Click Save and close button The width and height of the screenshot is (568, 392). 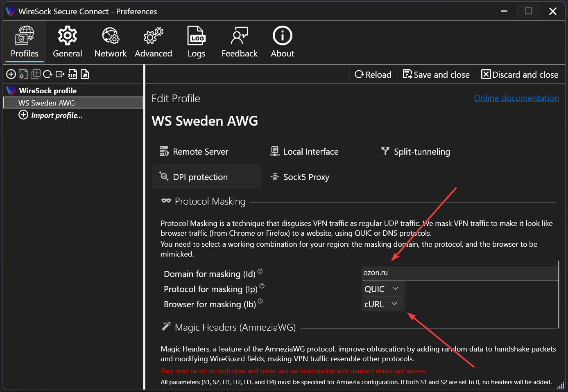point(436,74)
